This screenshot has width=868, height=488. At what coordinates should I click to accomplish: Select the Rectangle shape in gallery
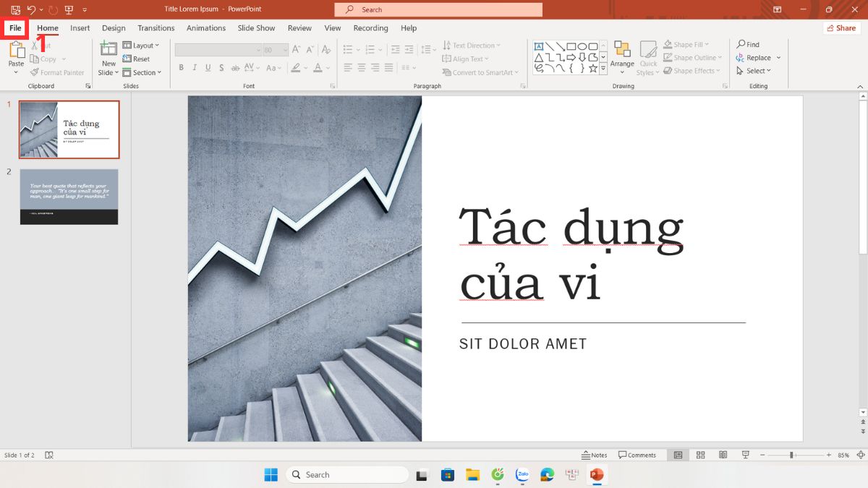coord(571,46)
